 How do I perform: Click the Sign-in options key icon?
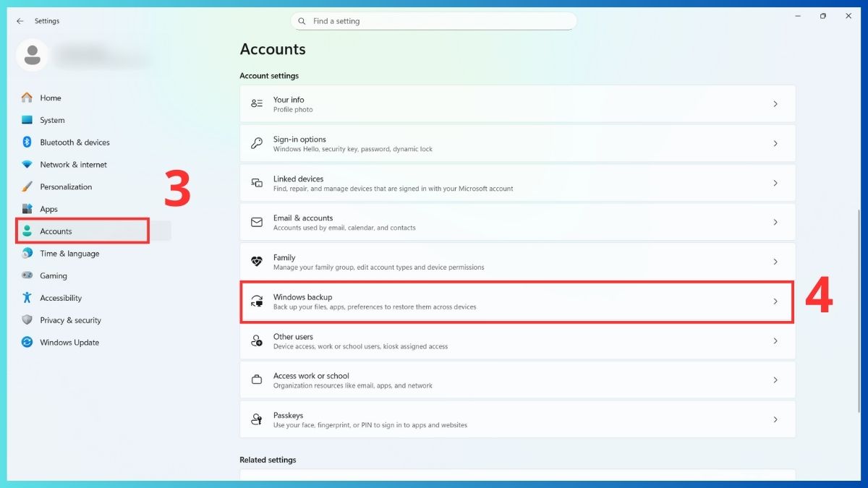pos(257,143)
